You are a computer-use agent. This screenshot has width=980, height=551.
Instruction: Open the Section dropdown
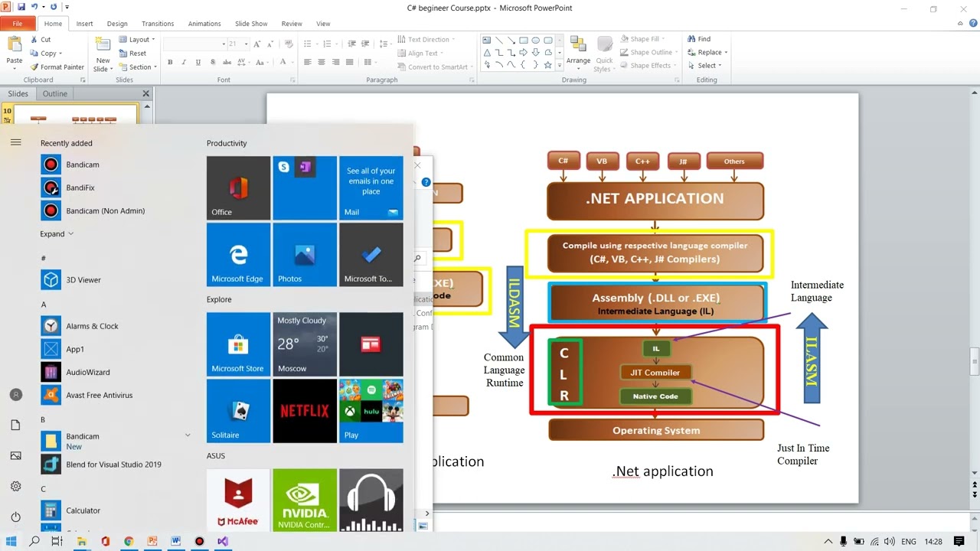click(138, 67)
